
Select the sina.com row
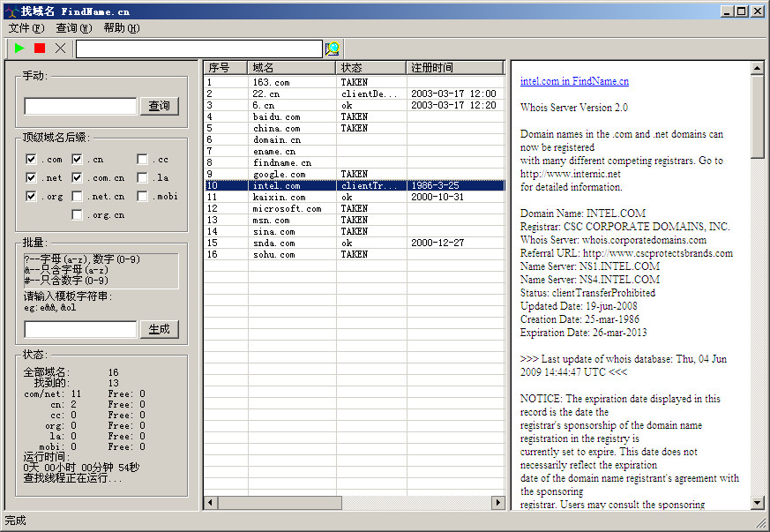[x=354, y=231]
